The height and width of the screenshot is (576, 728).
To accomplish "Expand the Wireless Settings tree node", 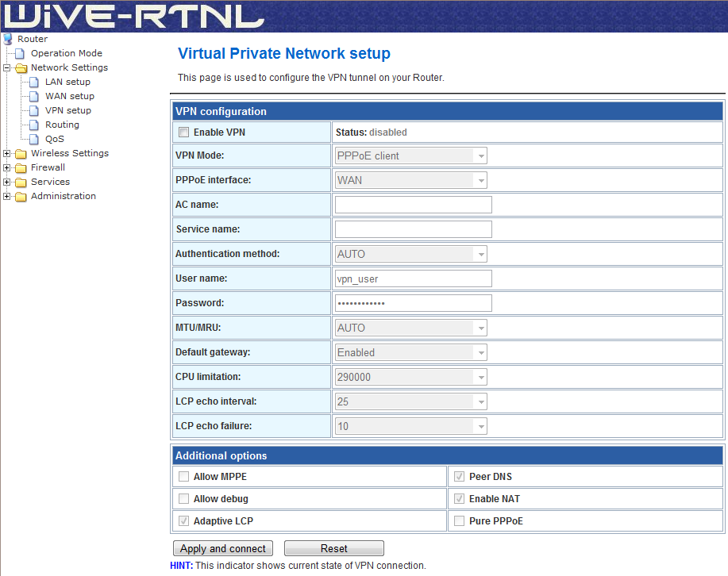I will point(7,154).
